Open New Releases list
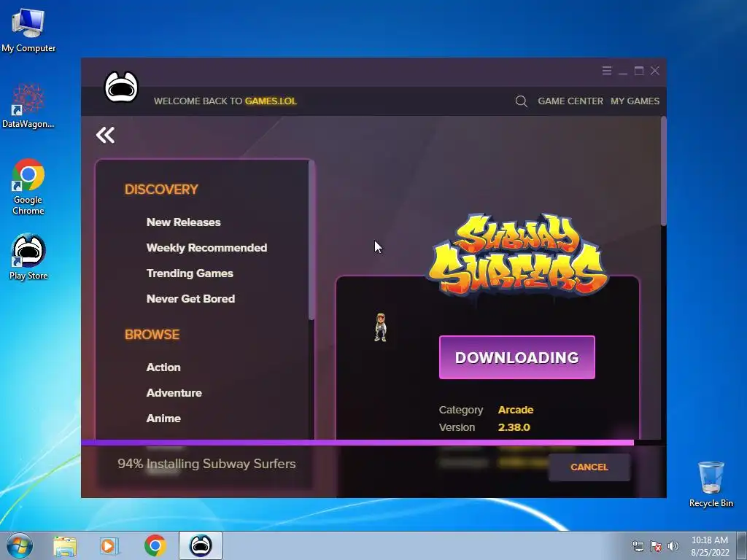The image size is (747, 560). [183, 222]
